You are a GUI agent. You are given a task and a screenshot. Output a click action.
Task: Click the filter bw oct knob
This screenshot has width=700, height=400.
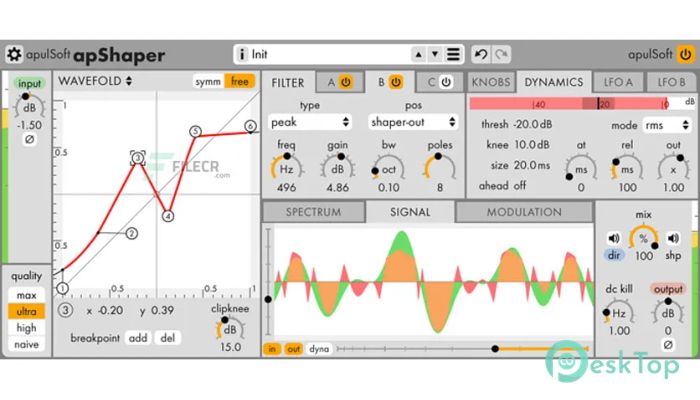click(388, 169)
